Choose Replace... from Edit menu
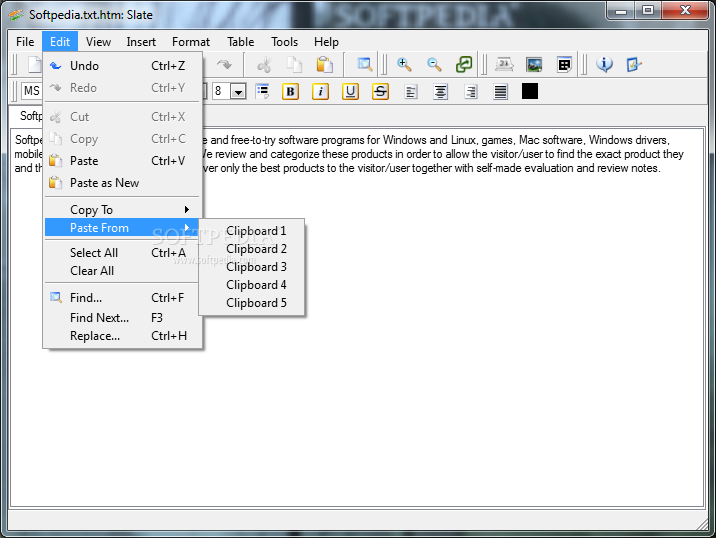Screen dimensions: 716x538 122,336
